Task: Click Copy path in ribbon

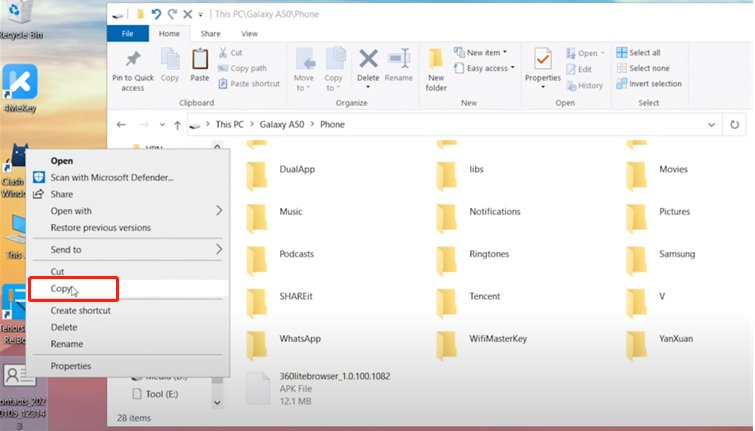Action: [242, 68]
